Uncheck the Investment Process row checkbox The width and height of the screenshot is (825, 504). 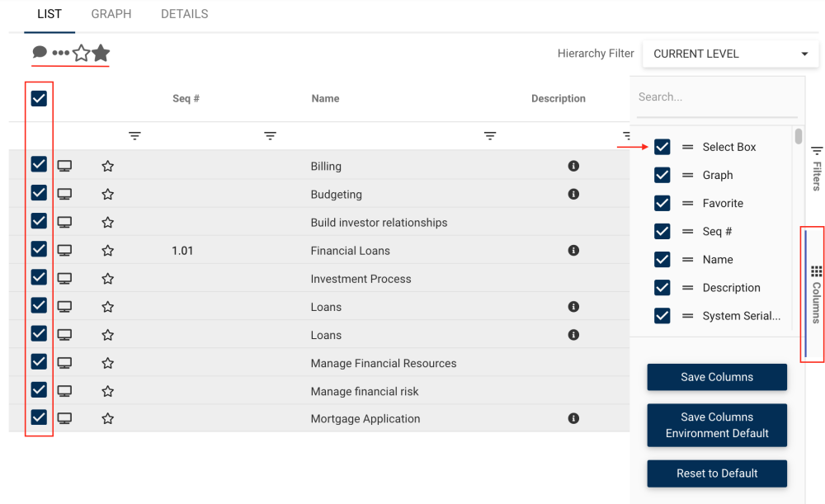point(39,278)
